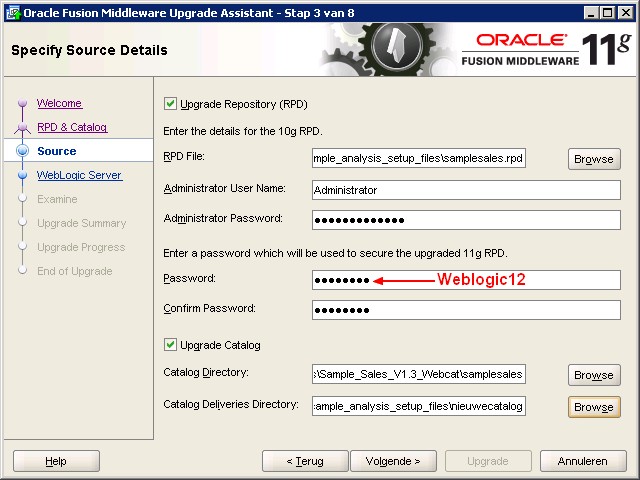Go back with the Terug button
640x480 pixels.
click(x=305, y=461)
